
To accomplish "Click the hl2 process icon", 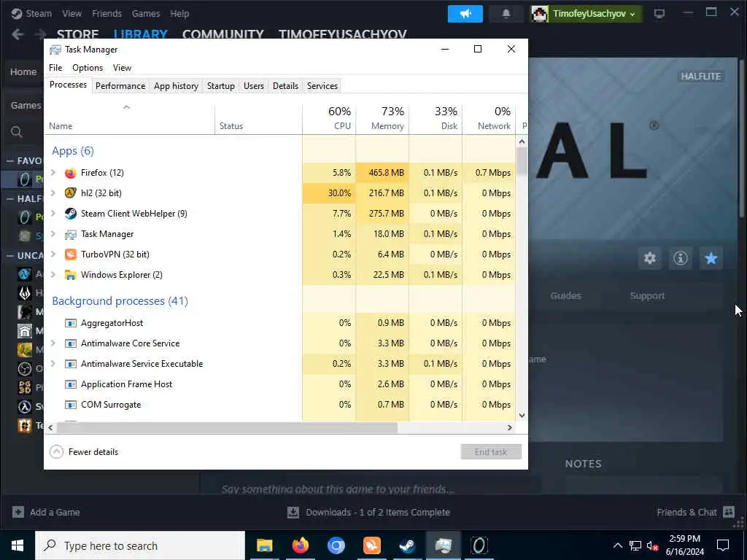I will click(x=71, y=192).
